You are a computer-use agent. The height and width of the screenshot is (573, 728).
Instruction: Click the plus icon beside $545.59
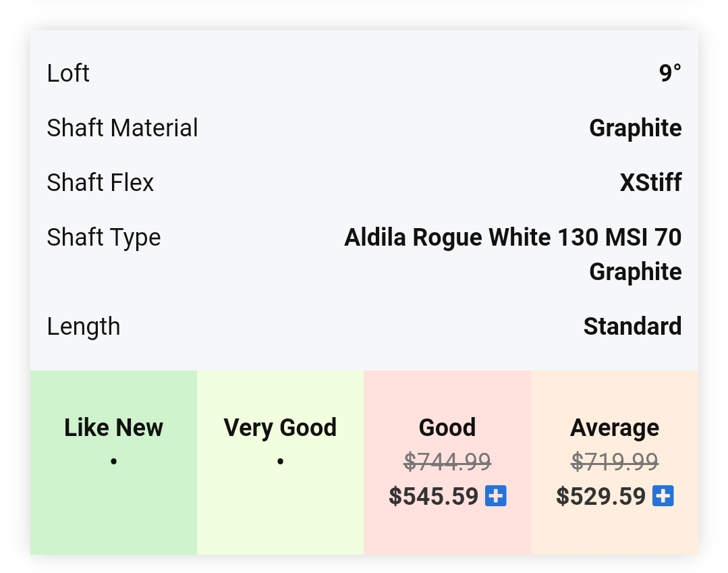[x=496, y=497]
